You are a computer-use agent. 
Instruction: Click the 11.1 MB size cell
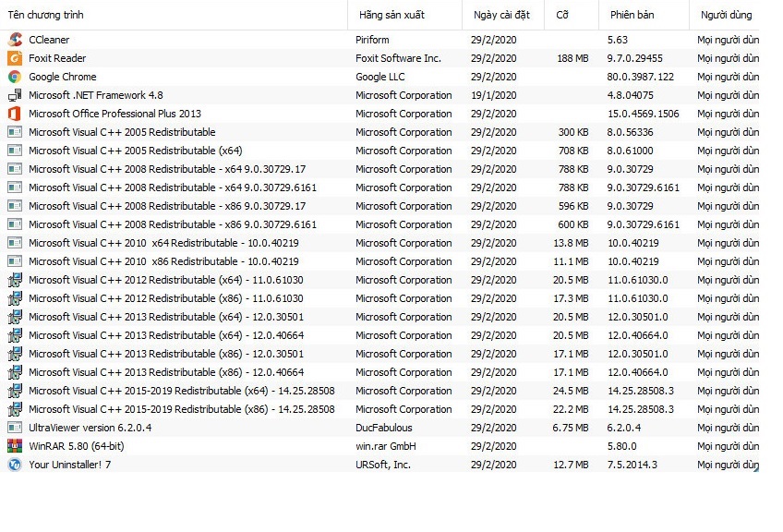(571, 261)
